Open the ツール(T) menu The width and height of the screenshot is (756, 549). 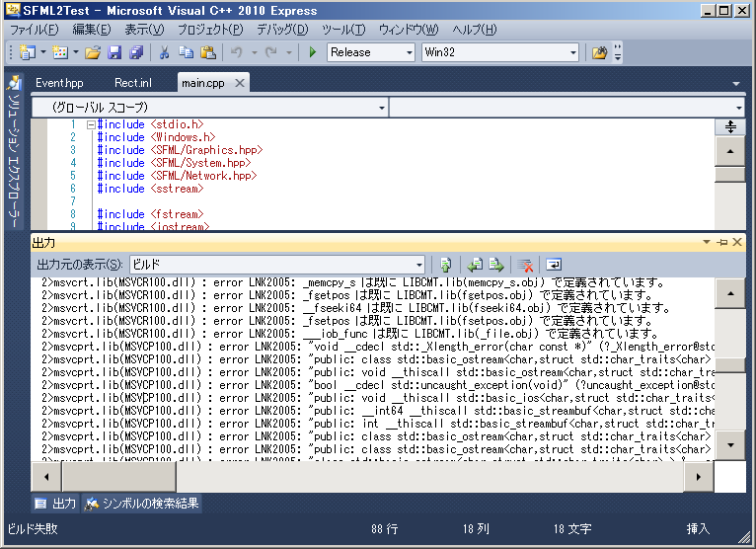[343, 30]
